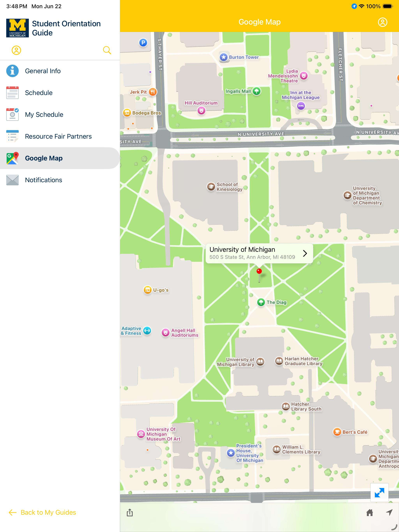The image size is (399, 532).
Task: Tap the location services status icon
Action: [x=354, y=6]
